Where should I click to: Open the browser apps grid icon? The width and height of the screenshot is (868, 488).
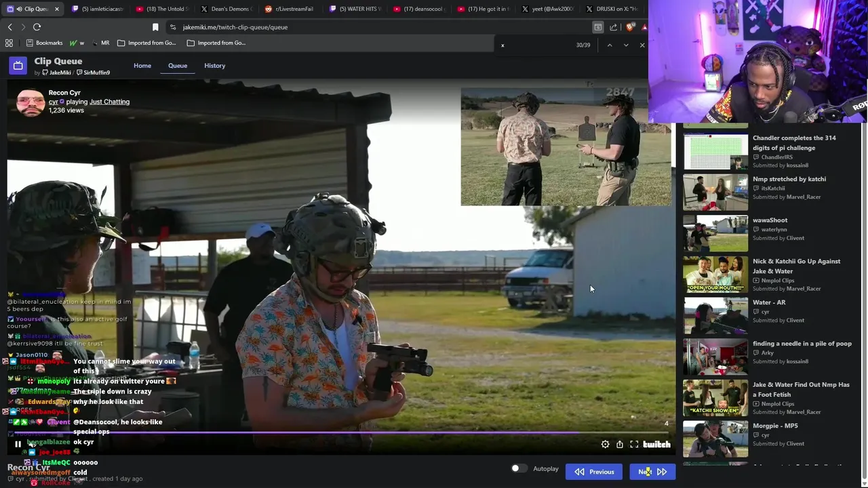click(9, 43)
